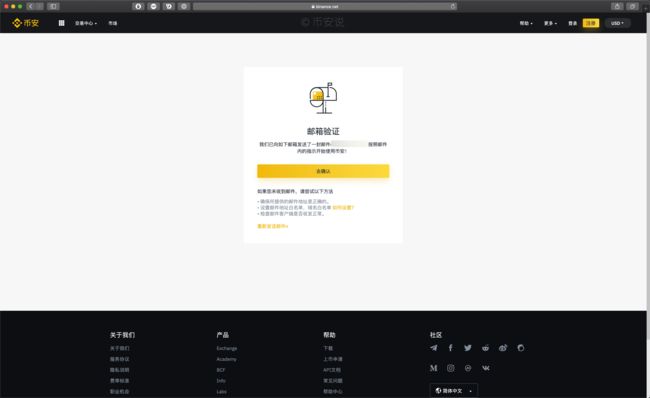
Task: Show all tabs with the Safari tabs button
Action: pos(632,6)
